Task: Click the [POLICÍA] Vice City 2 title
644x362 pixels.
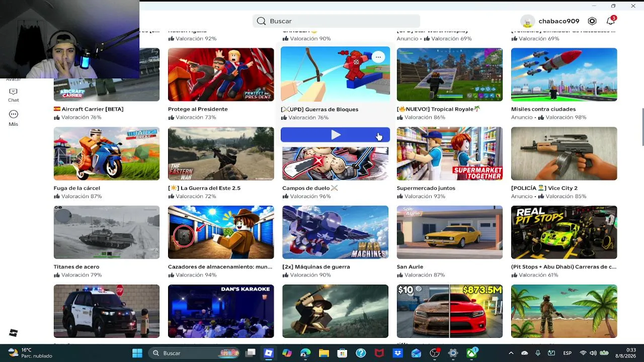Action: 544,188
